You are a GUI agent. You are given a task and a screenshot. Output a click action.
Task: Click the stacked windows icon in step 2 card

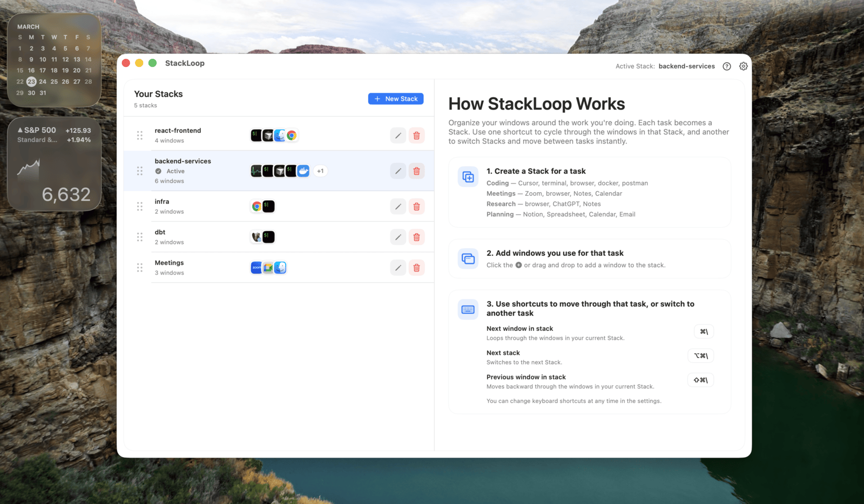coord(468,258)
